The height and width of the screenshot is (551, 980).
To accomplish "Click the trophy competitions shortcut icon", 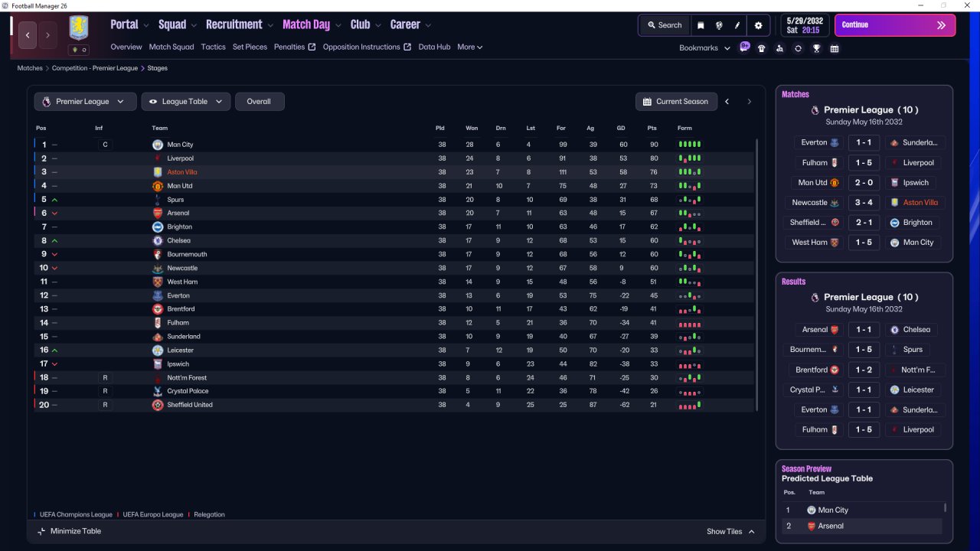I will click(816, 48).
